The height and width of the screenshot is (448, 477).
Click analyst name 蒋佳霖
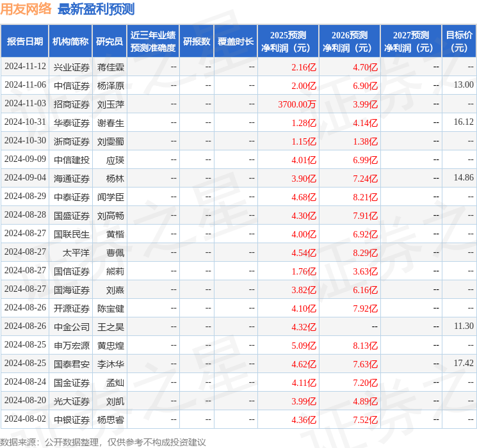click(111, 67)
